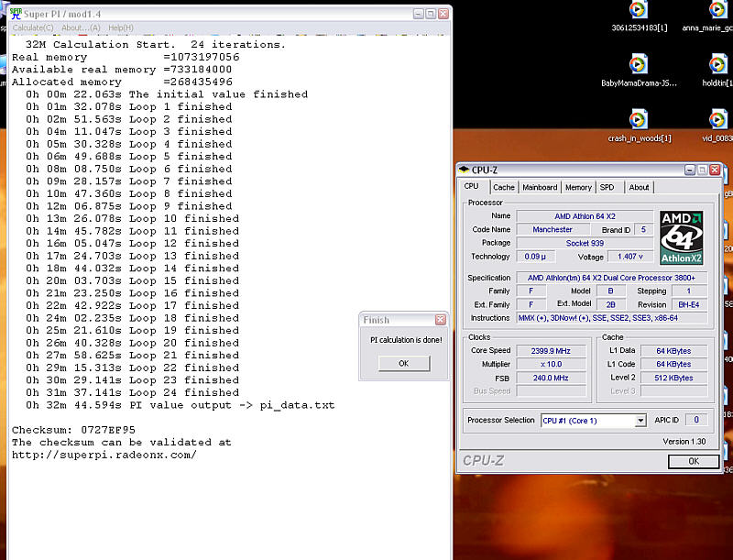
Task: Switch to the Cache tab in CPU-Z
Action: 503,187
